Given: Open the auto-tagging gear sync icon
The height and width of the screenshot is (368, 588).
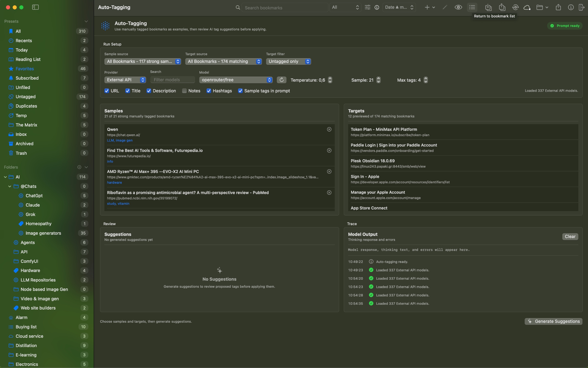Looking at the screenshot, I should (515, 7).
